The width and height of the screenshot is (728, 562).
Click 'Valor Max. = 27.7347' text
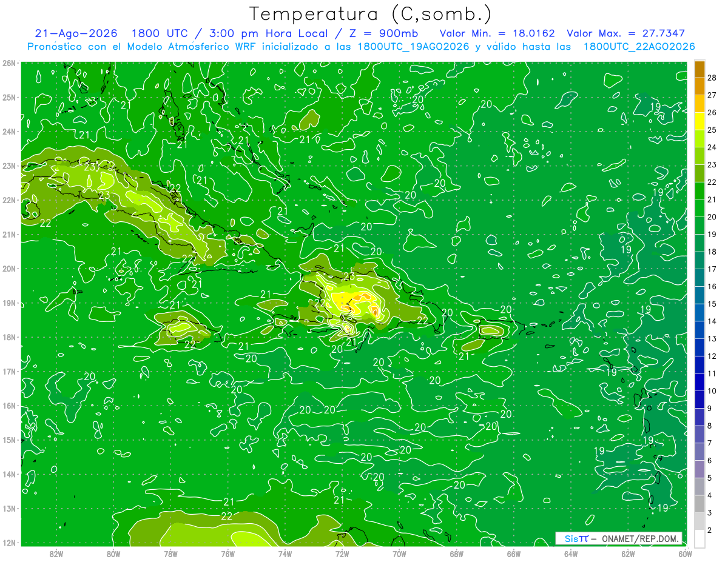point(625,33)
